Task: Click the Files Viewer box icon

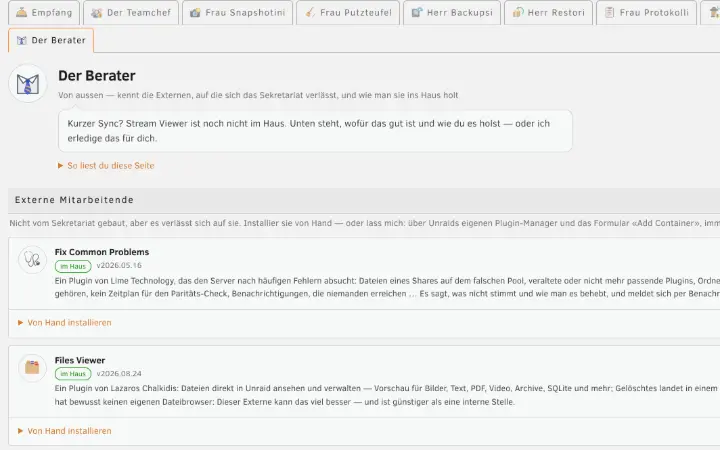Action: (x=32, y=367)
